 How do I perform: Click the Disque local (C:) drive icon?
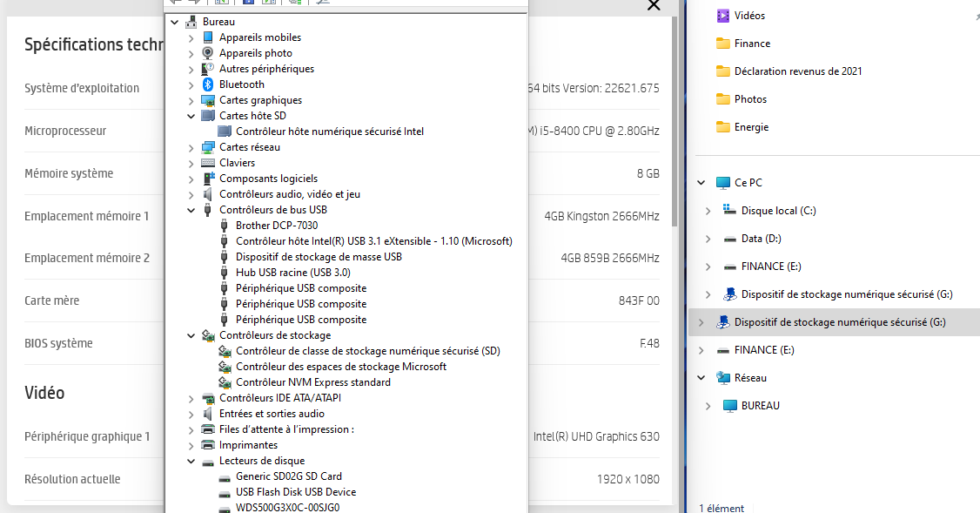point(729,210)
